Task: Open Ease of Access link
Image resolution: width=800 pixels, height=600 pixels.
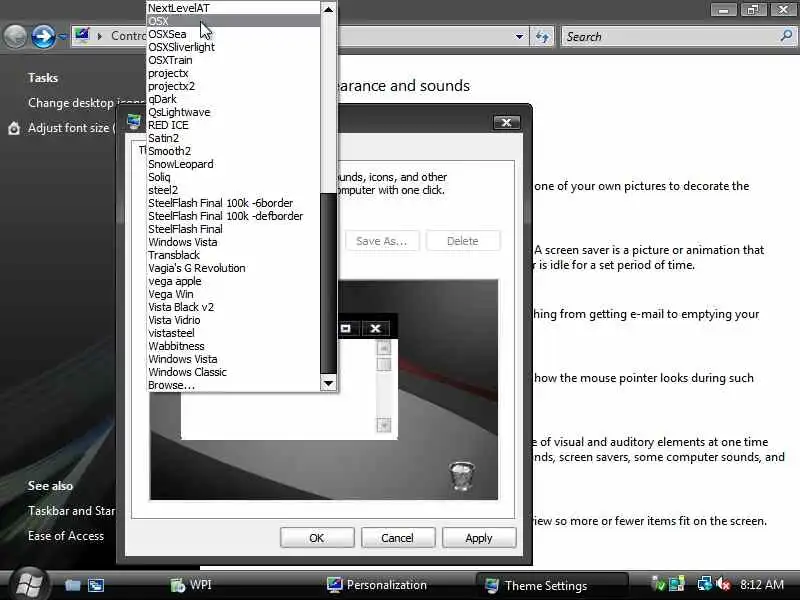Action: (66, 536)
